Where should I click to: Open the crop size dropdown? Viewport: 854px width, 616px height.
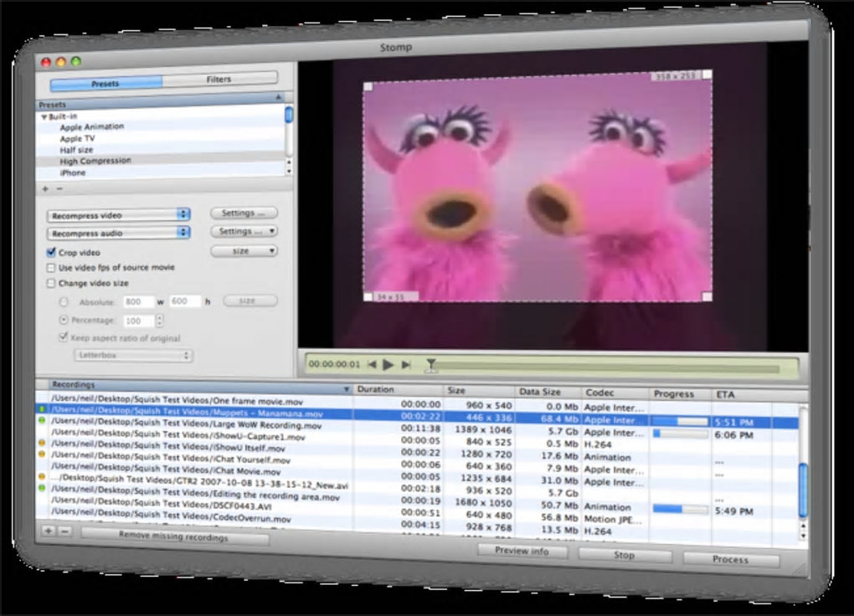244,251
